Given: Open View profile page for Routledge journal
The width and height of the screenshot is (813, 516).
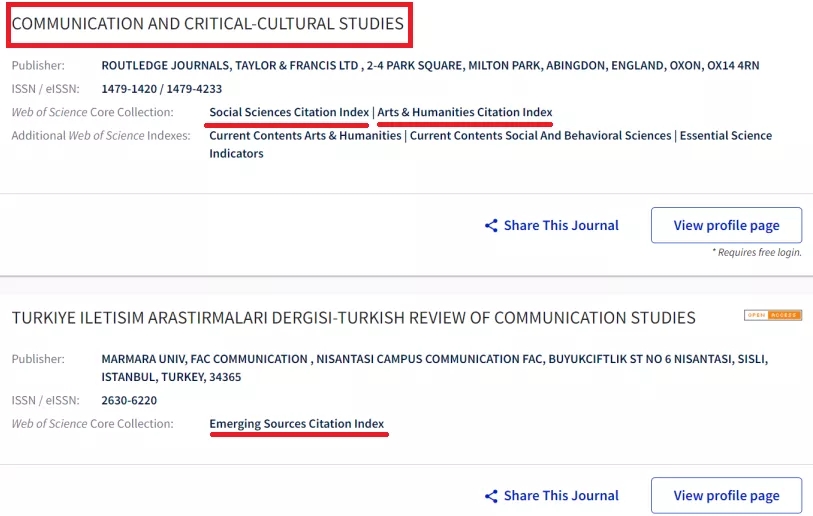Looking at the screenshot, I should [726, 225].
